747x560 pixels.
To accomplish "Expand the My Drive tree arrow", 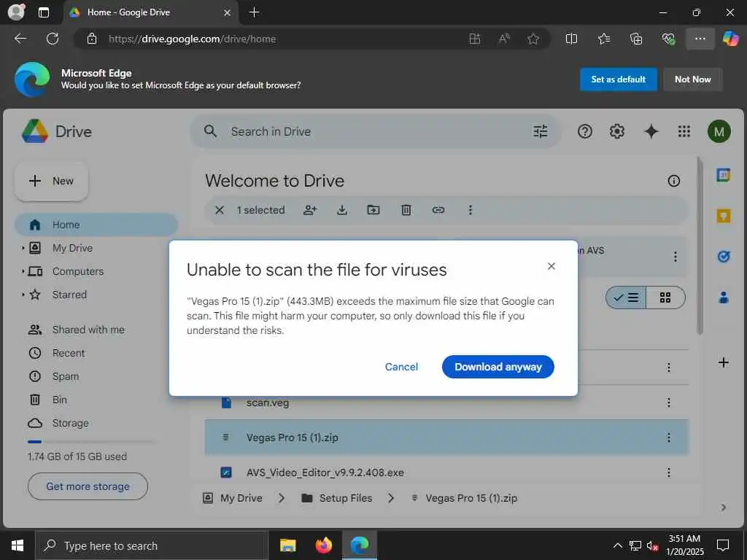I will coord(23,248).
